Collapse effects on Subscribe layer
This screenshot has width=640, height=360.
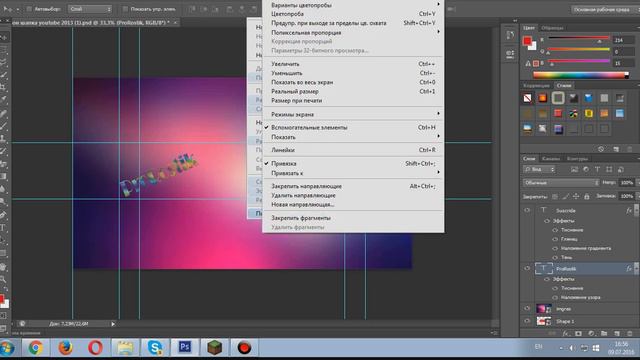click(637, 211)
